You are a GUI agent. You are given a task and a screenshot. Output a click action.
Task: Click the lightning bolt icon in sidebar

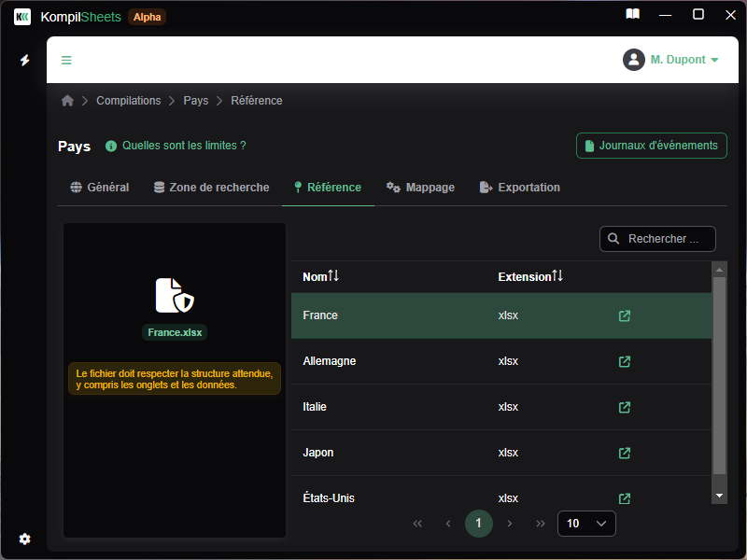pos(25,61)
